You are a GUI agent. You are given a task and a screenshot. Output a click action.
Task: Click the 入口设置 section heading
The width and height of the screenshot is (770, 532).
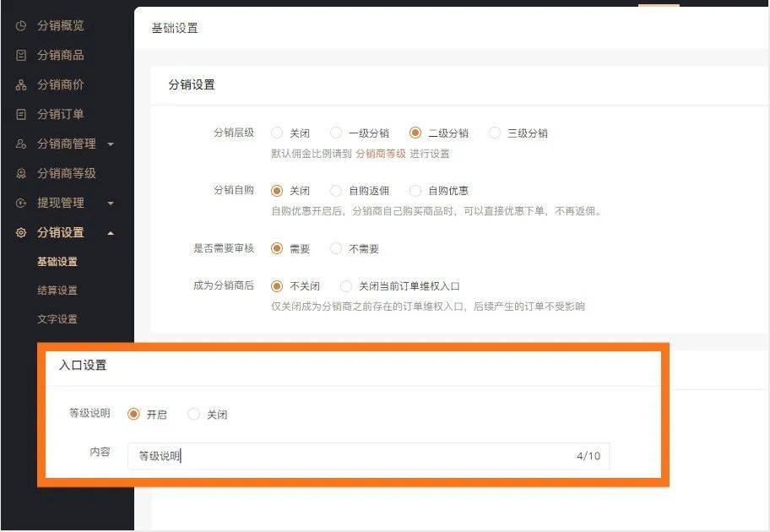tap(83, 365)
